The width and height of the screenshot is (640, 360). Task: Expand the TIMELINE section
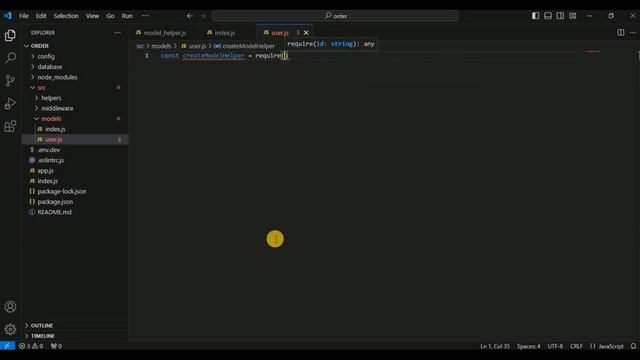coord(42,336)
